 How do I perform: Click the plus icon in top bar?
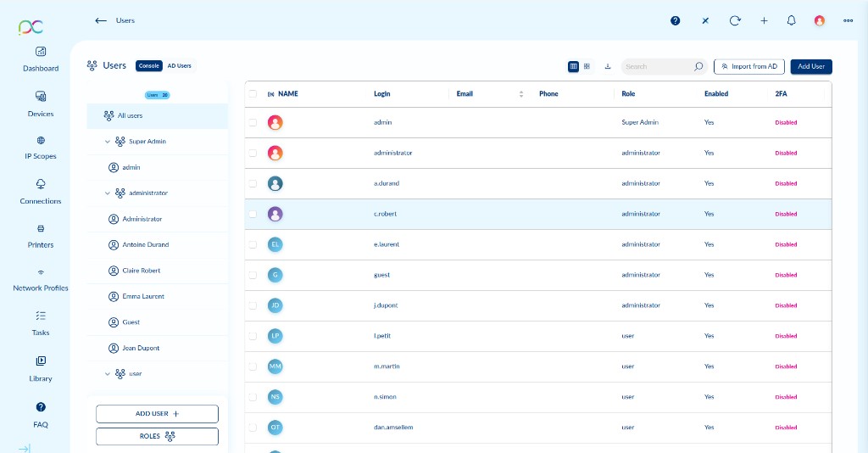coord(764,20)
